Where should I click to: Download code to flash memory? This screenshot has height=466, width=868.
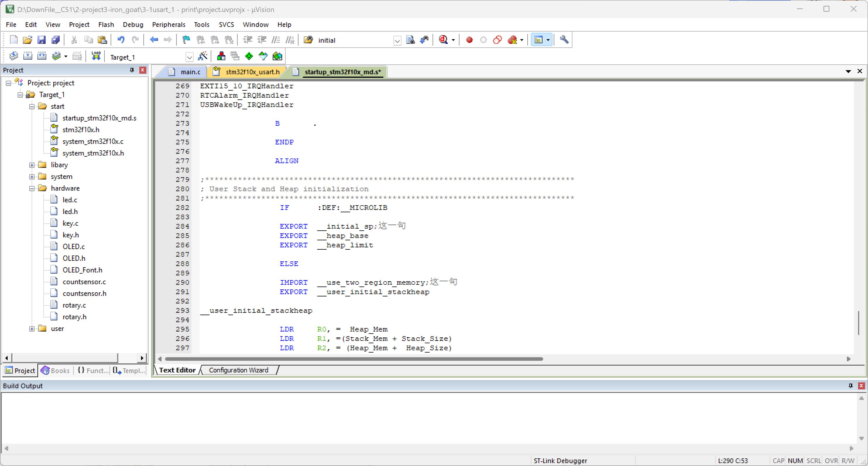coord(96,56)
